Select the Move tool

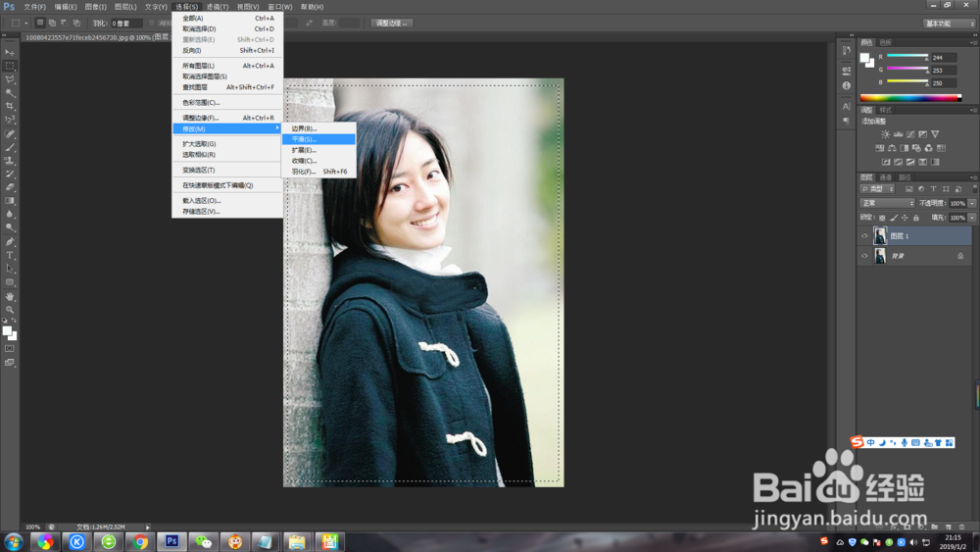click(x=10, y=53)
